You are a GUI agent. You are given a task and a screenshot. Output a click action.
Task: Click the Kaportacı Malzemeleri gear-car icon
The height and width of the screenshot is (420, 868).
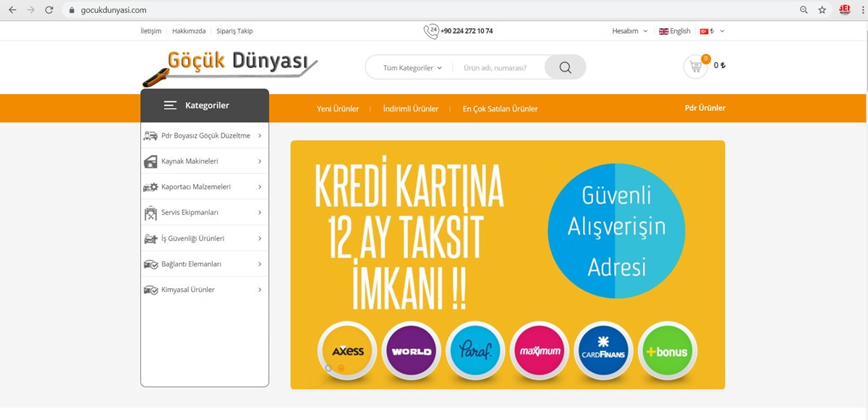point(150,187)
